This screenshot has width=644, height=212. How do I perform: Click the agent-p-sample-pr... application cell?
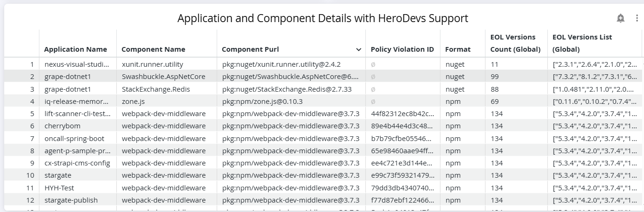click(78, 150)
